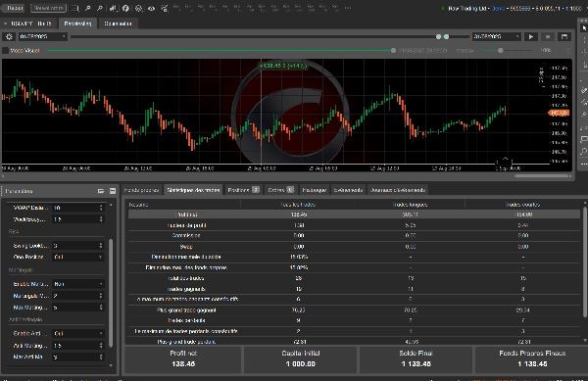Click the load parameters icon in Paramètres header
This screenshot has height=381, width=588.
[x=101, y=191]
